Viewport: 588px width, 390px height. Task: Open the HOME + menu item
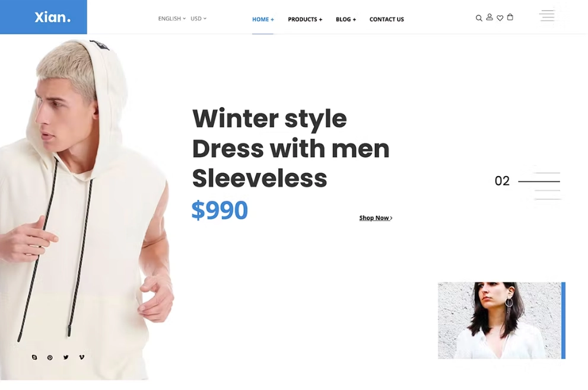(263, 19)
